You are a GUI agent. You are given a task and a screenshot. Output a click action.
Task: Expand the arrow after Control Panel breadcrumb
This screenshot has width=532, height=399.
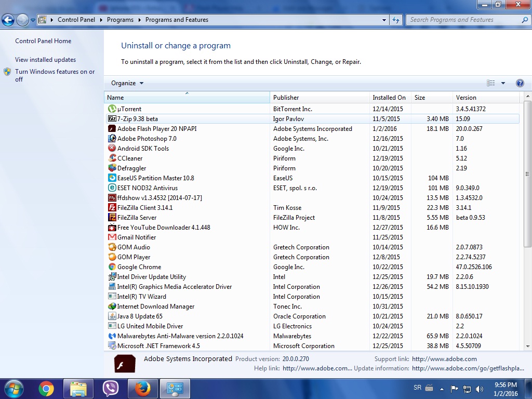click(101, 20)
